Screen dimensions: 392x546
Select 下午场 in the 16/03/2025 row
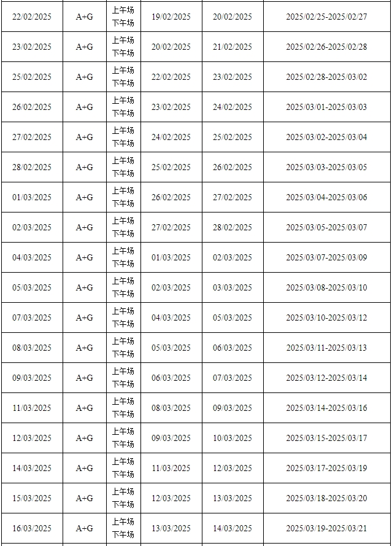click(123, 534)
